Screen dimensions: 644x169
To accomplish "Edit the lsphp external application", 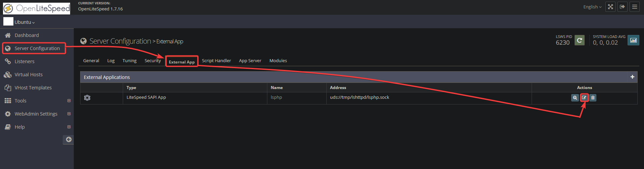I will pos(584,98).
